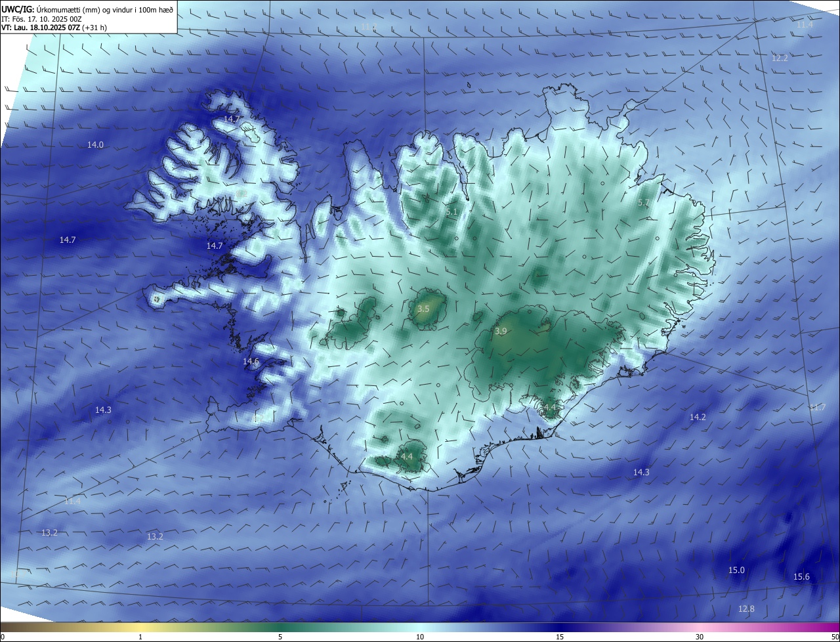Screen dimensions: 840x642
Task: Click the '15.6' value label on the map
Action: (x=802, y=576)
